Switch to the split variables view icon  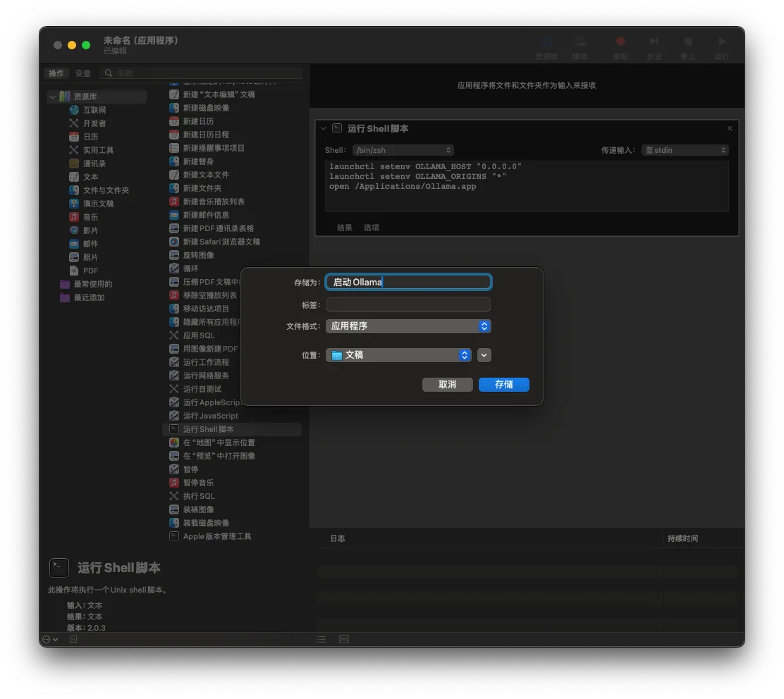click(344, 639)
